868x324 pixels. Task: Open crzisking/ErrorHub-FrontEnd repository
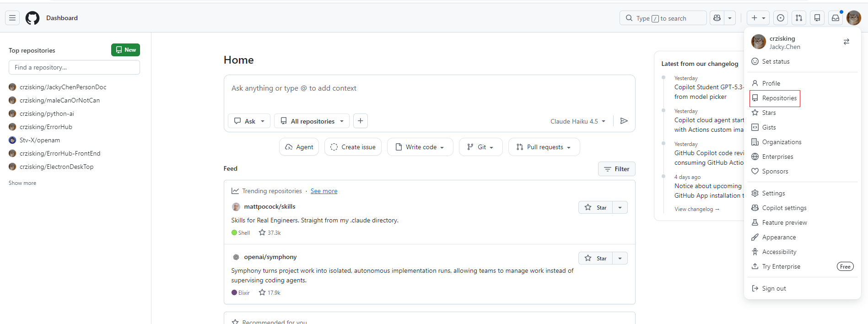60,153
